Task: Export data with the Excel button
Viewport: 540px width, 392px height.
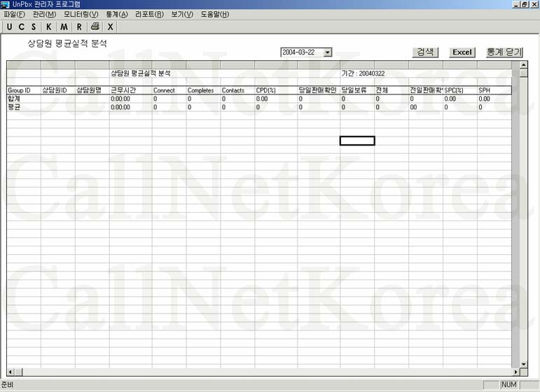Action: (462, 52)
